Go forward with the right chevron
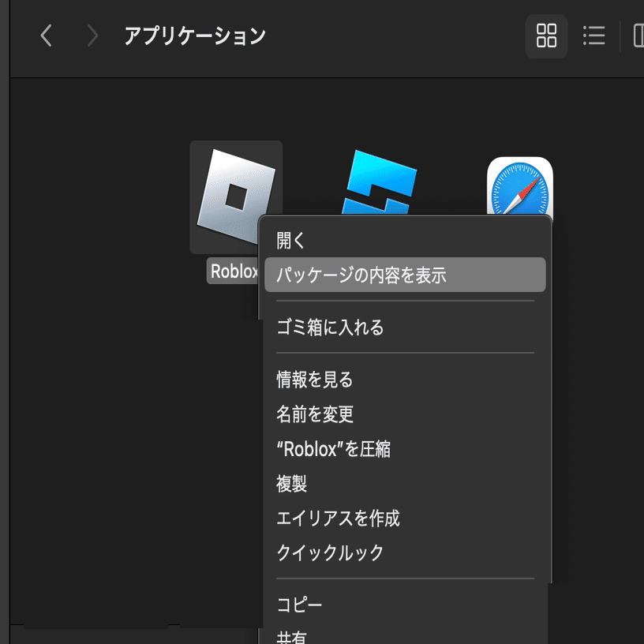This screenshot has width=644, height=644. click(93, 36)
